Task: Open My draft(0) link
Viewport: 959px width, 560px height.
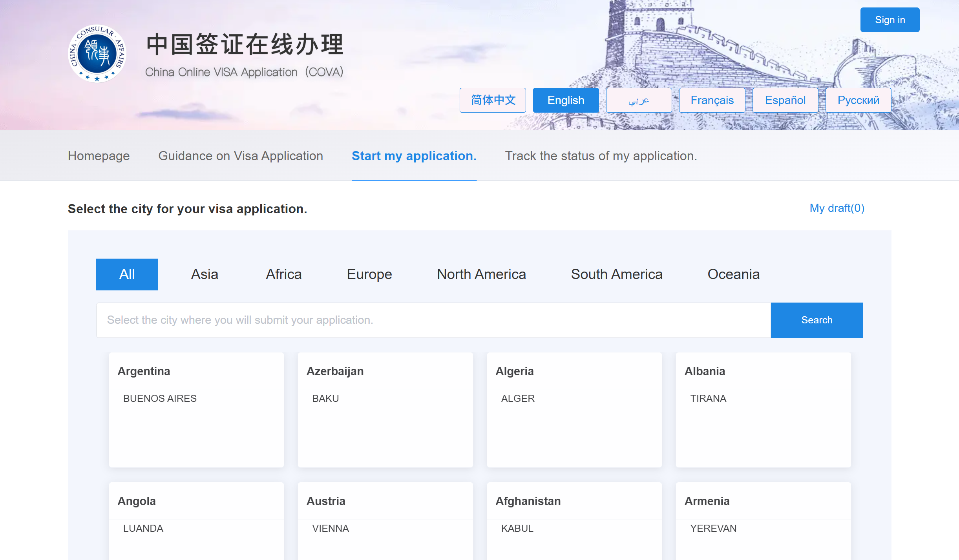Action: point(837,208)
